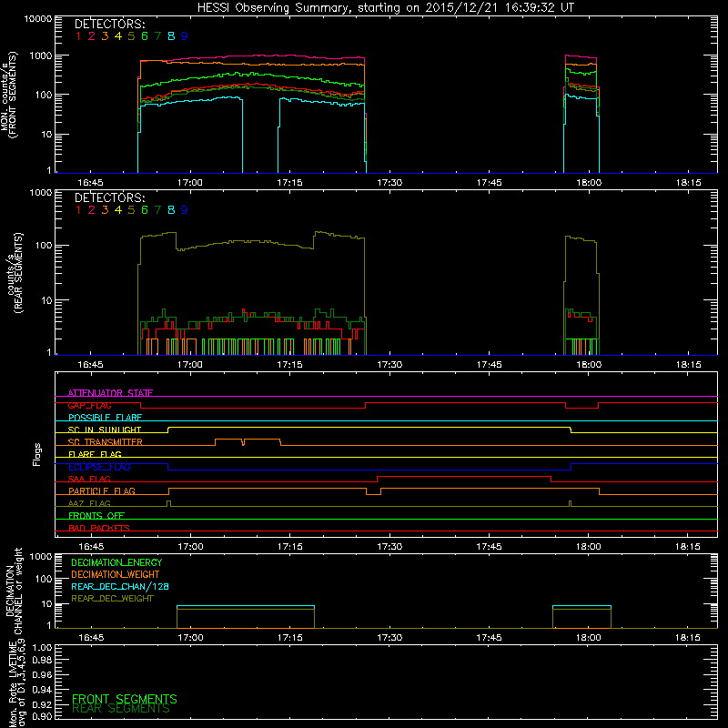The width and height of the screenshot is (728, 728).
Task: Click the SAA_FLAG label
Action: pyautogui.click(x=89, y=479)
